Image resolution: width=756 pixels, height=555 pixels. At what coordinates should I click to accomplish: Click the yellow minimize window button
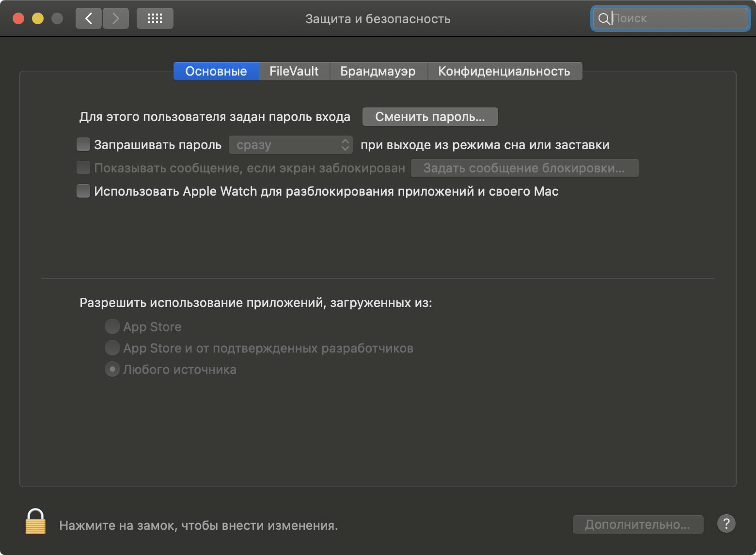(x=38, y=18)
